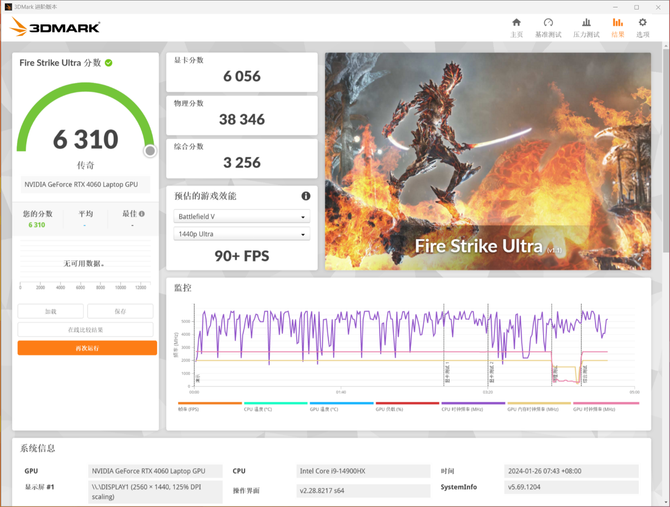Image resolution: width=670 pixels, height=507 pixels.
Task: Click the Fire Strike Ultra artwork thumbnail
Action: 488,161
